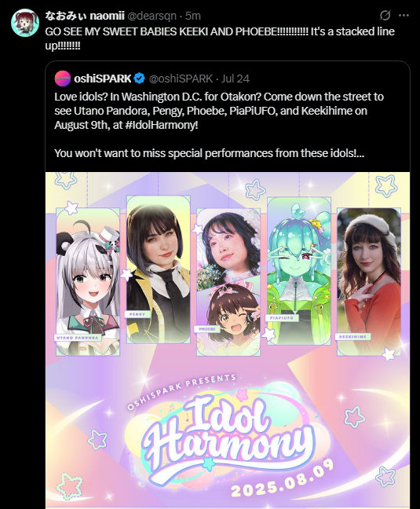Viewport: 420px width, 509px height.
Task: Open the #IdolHarmony hashtag
Action: (x=161, y=125)
